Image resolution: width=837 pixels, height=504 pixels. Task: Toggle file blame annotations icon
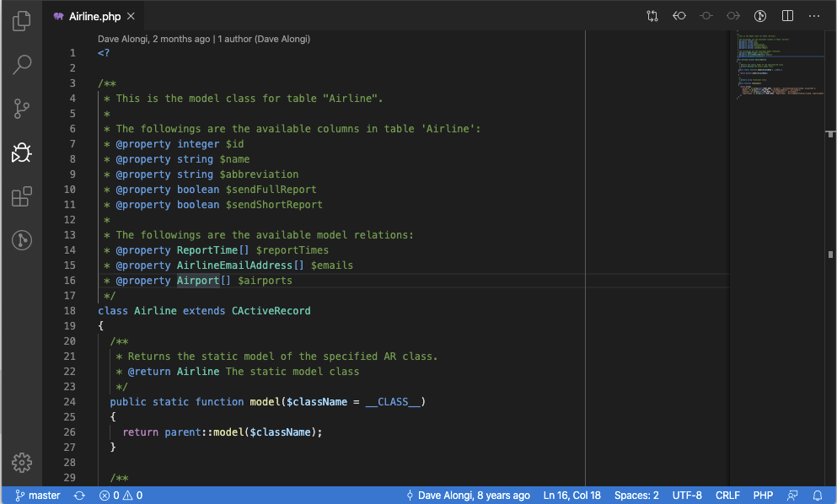tap(760, 16)
